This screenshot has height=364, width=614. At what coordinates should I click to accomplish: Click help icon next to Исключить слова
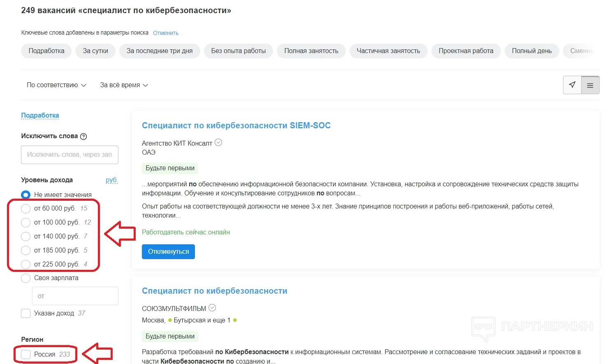click(x=83, y=137)
